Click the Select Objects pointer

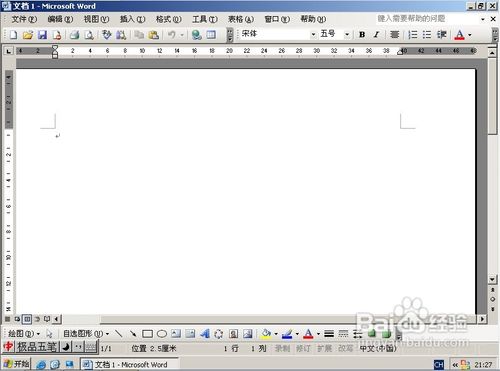click(49, 333)
